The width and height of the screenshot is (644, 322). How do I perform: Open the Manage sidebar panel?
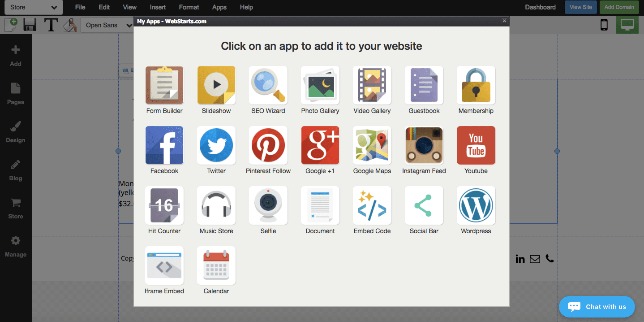coord(16,246)
